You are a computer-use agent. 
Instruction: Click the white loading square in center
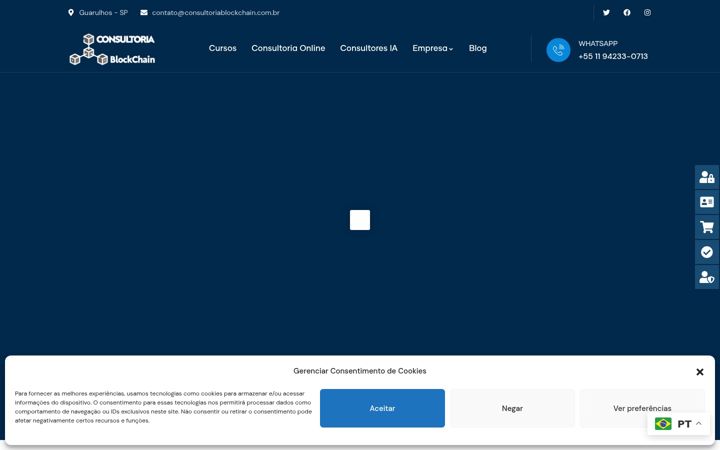point(360,220)
